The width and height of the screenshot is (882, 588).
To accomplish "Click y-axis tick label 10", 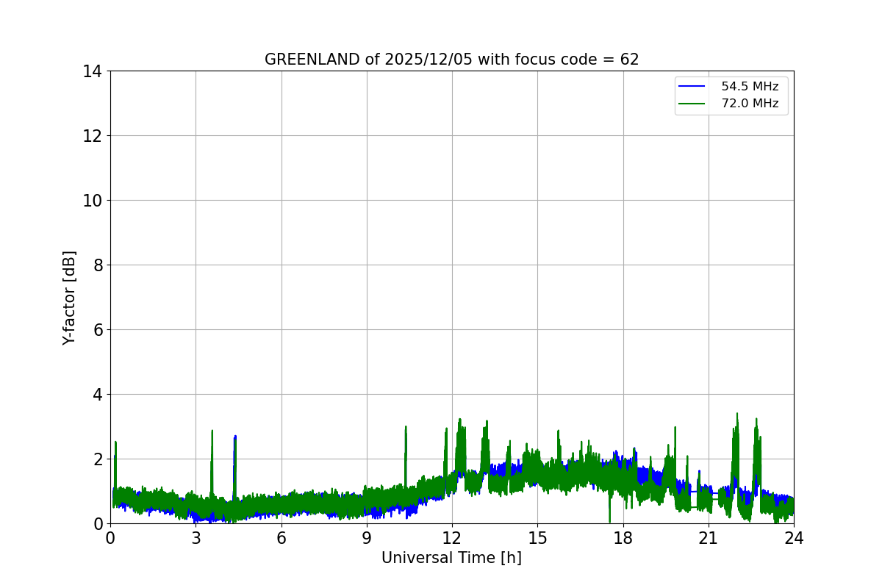I will coord(93,201).
